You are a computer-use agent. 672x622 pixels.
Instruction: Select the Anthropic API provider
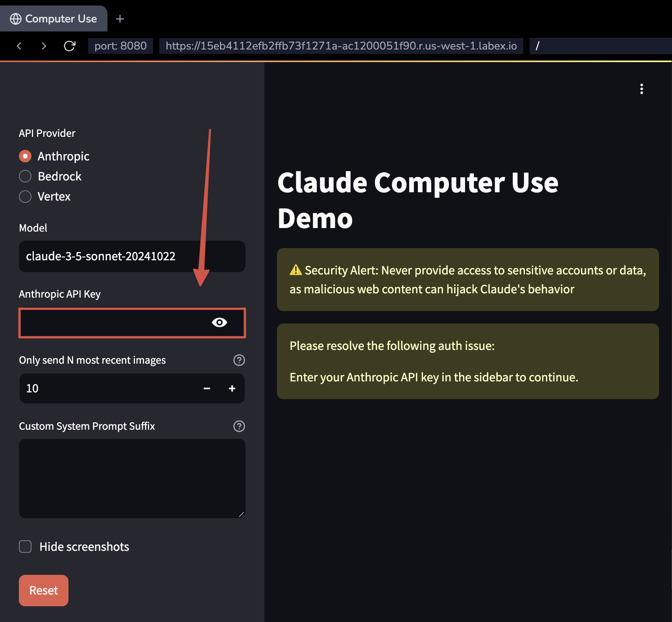(x=25, y=156)
